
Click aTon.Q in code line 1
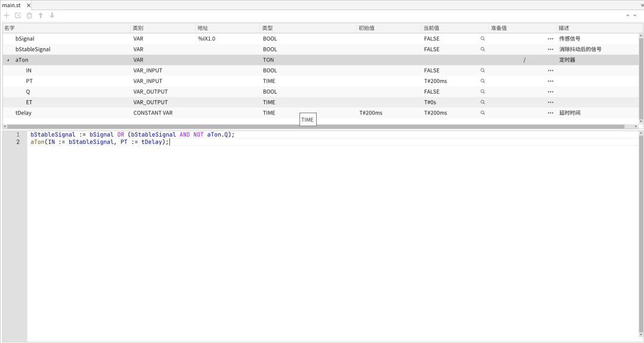tap(217, 135)
